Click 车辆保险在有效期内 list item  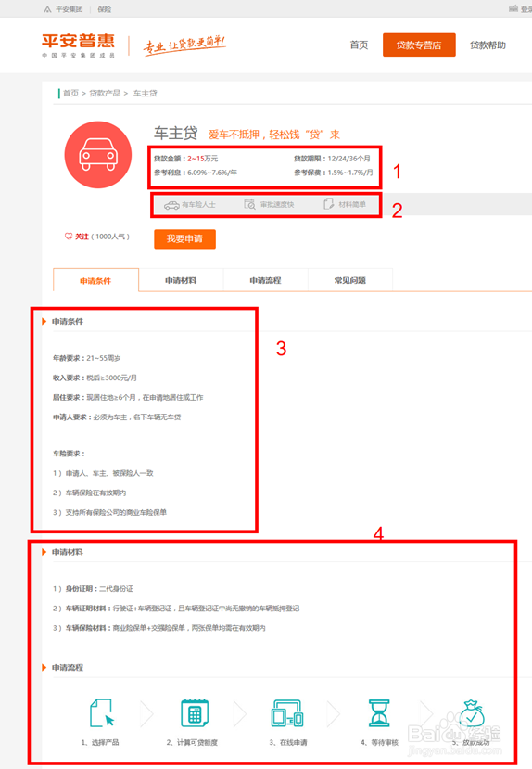[x=89, y=493]
